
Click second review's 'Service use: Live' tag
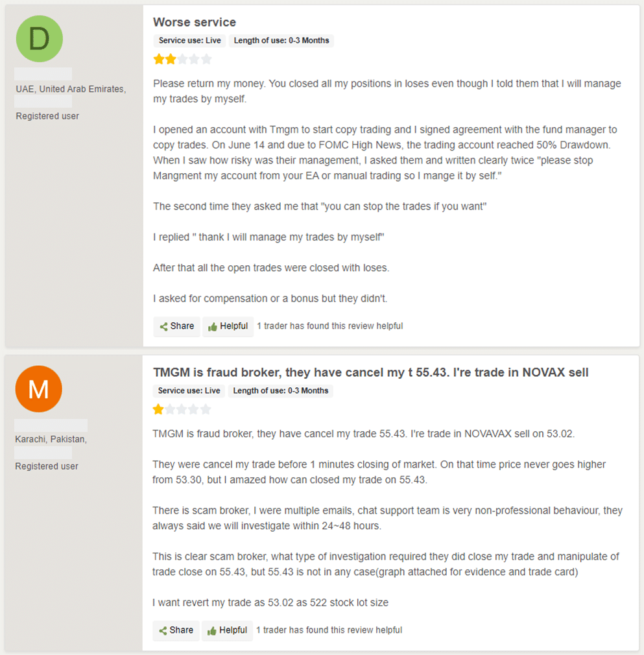(x=189, y=390)
